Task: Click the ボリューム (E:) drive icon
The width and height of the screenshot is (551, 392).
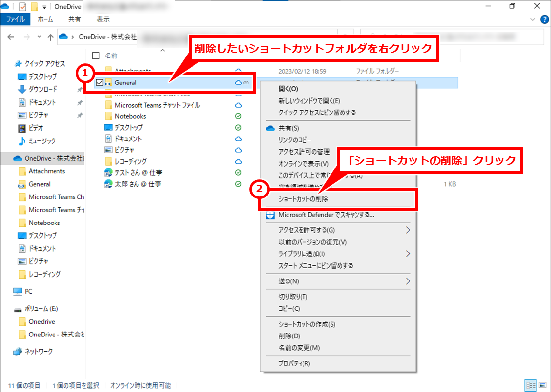Action: pyautogui.click(x=18, y=310)
